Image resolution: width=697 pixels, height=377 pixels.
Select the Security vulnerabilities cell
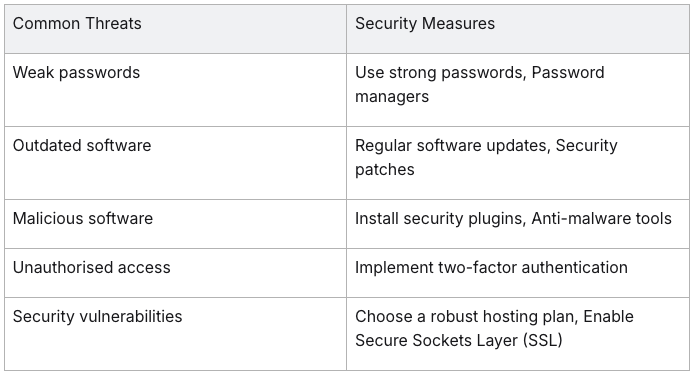pyautogui.click(x=176, y=334)
